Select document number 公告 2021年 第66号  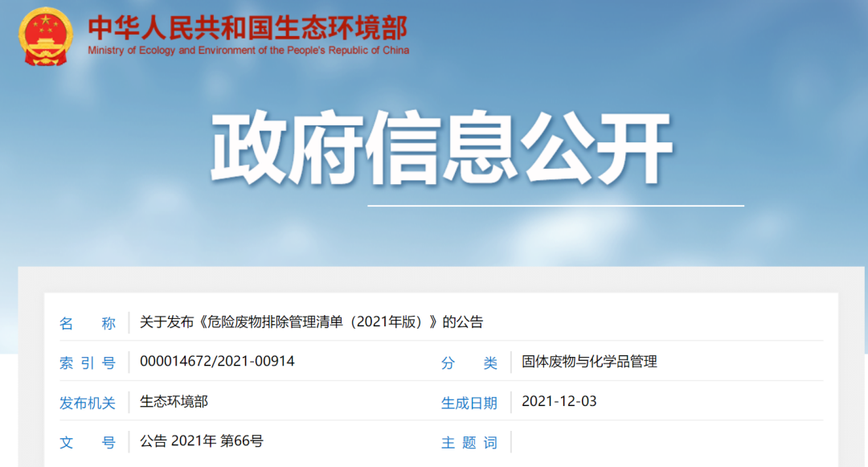pyautogui.click(x=202, y=441)
